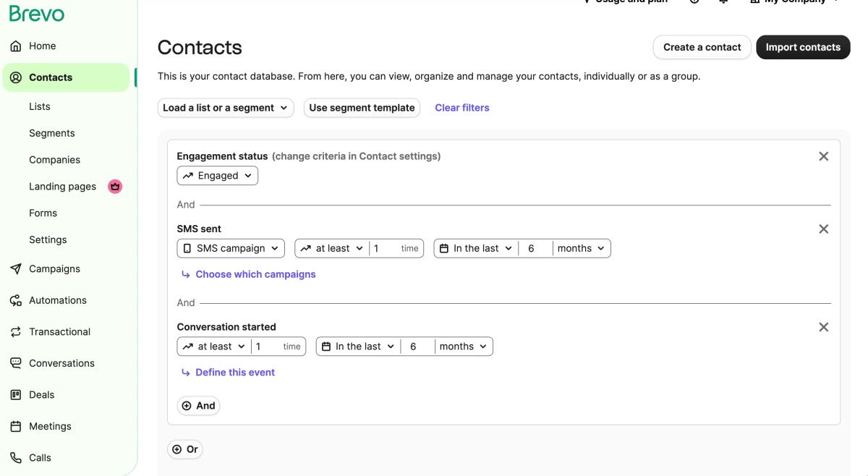Remove the Engagement status condition
Screen dimensions: 868x476
(823, 156)
